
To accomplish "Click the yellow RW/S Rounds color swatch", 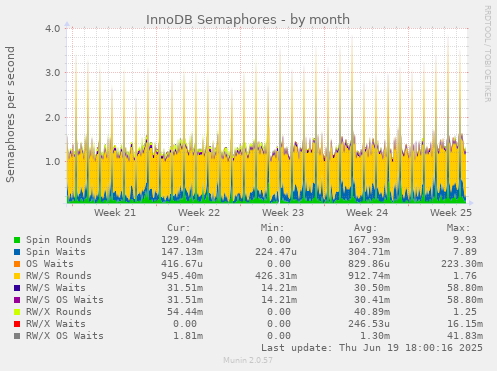I will [17, 276].
